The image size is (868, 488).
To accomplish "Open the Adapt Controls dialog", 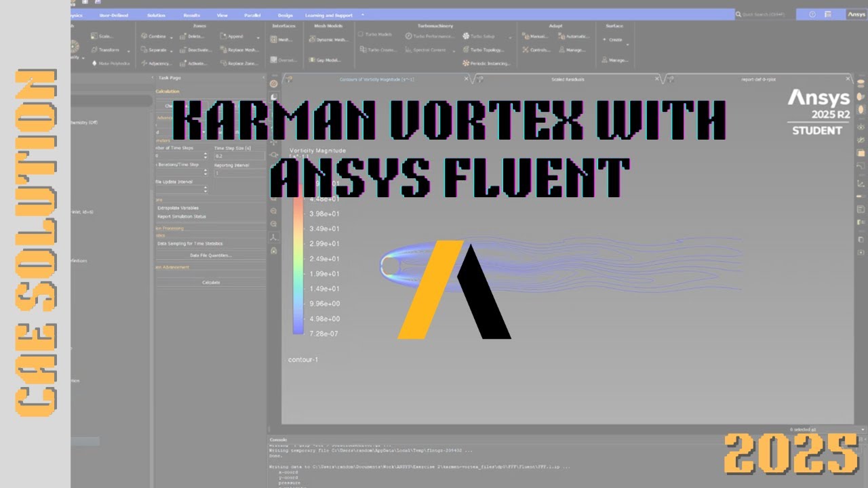I will 536,50.
